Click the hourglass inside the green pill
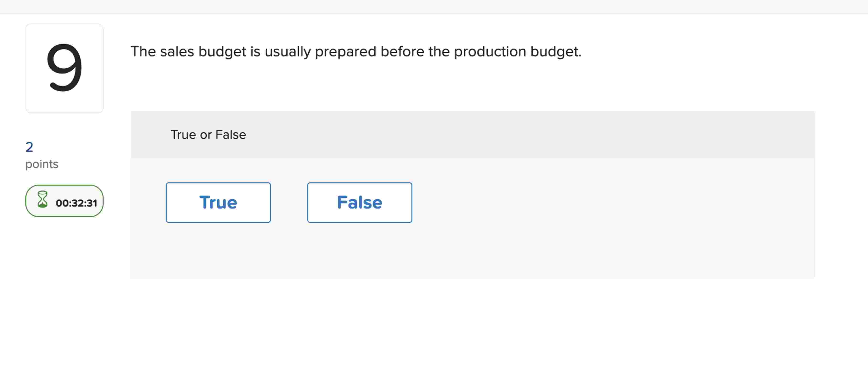This screenshot has width=868, height=382. (43, 201)
